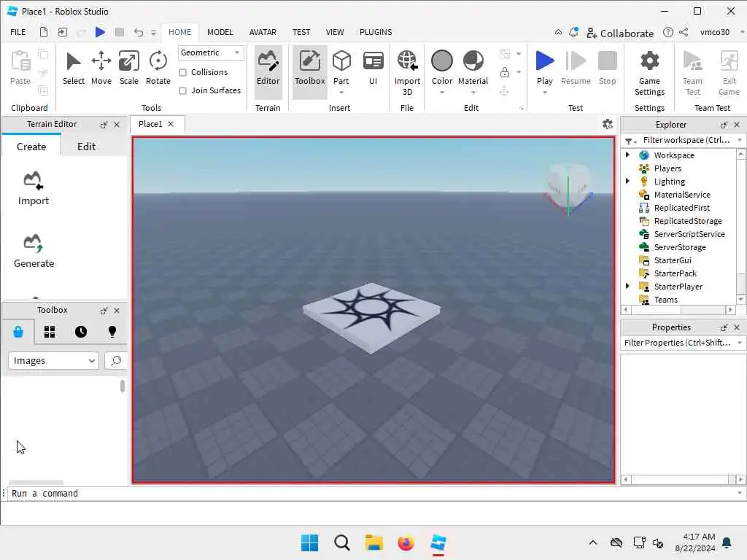Click the Toolbox search magnifier button
747x560 pixels.
(116, 360)
